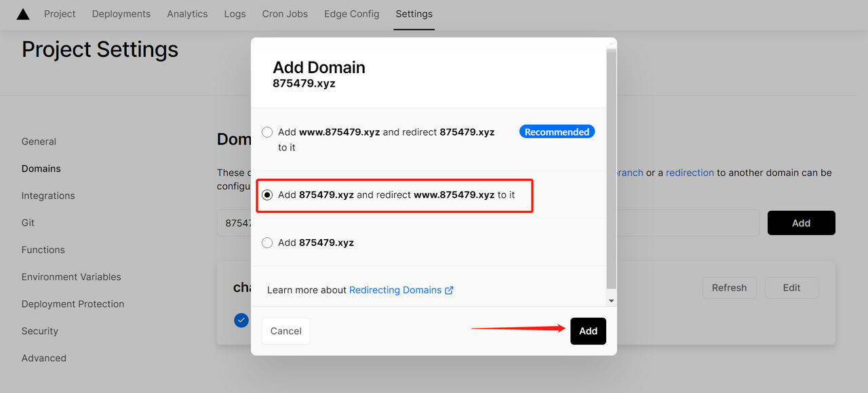Open the Deployments tab
Viewport: 868px width, 393px height.
(x=121, y=14)
